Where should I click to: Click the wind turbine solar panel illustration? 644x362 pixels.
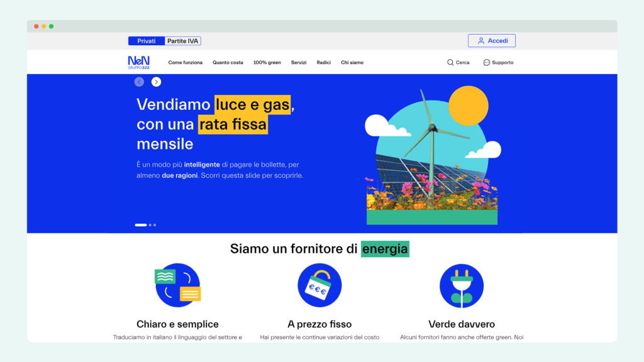click(431, 157)
